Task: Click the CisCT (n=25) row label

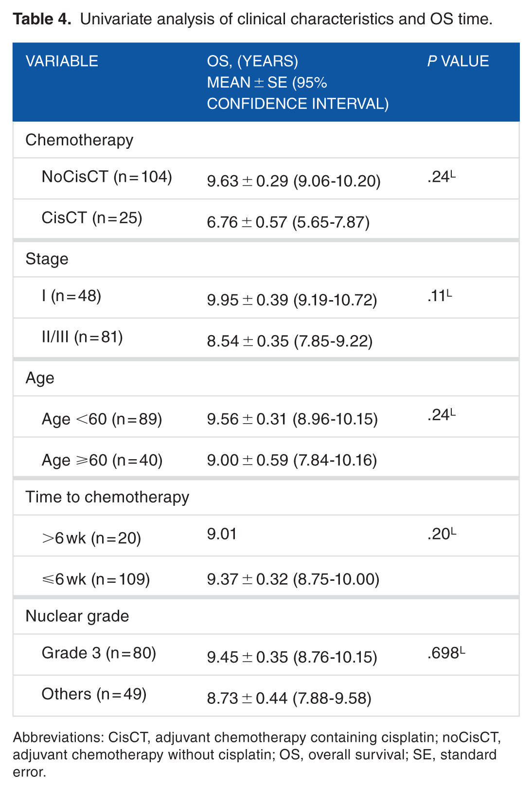Action: [92, 218]
